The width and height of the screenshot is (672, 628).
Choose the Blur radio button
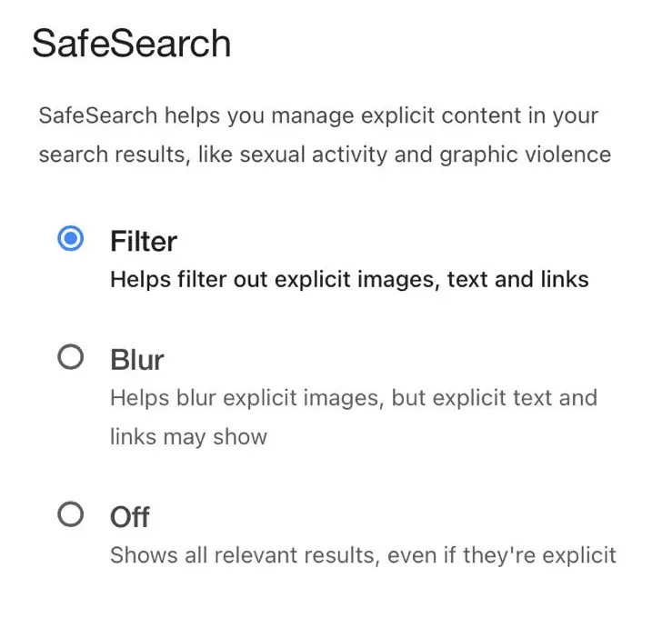coord(70,358)
